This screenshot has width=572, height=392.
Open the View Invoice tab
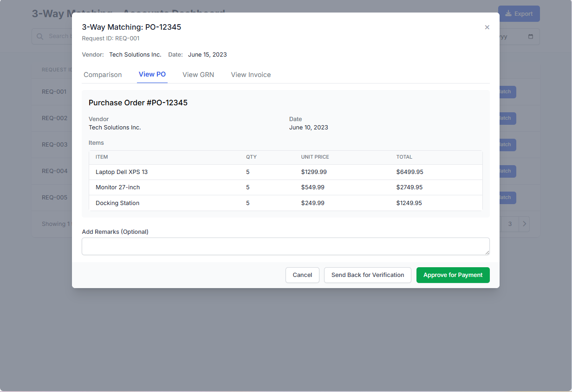point(251,75)
